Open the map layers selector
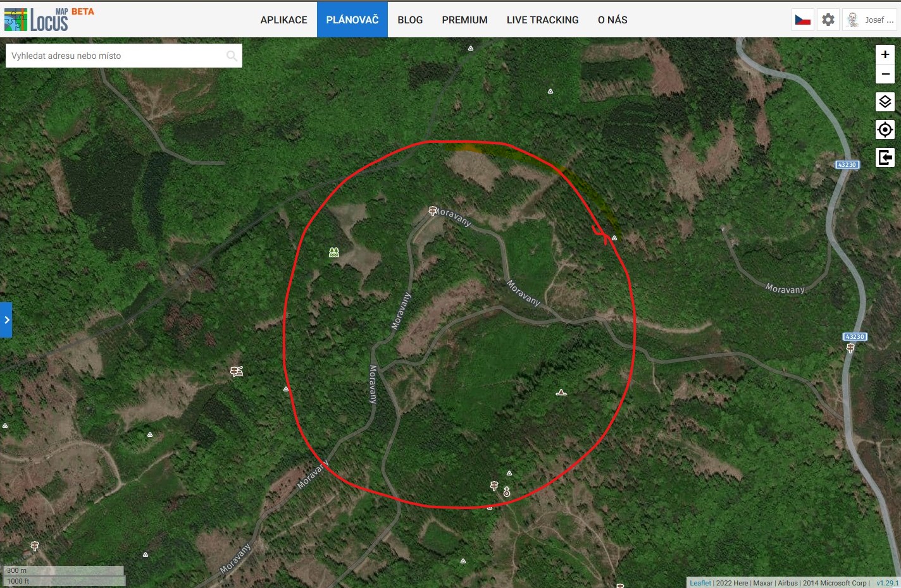The height and width of the screenshot is (588, 901). point(885,102)
